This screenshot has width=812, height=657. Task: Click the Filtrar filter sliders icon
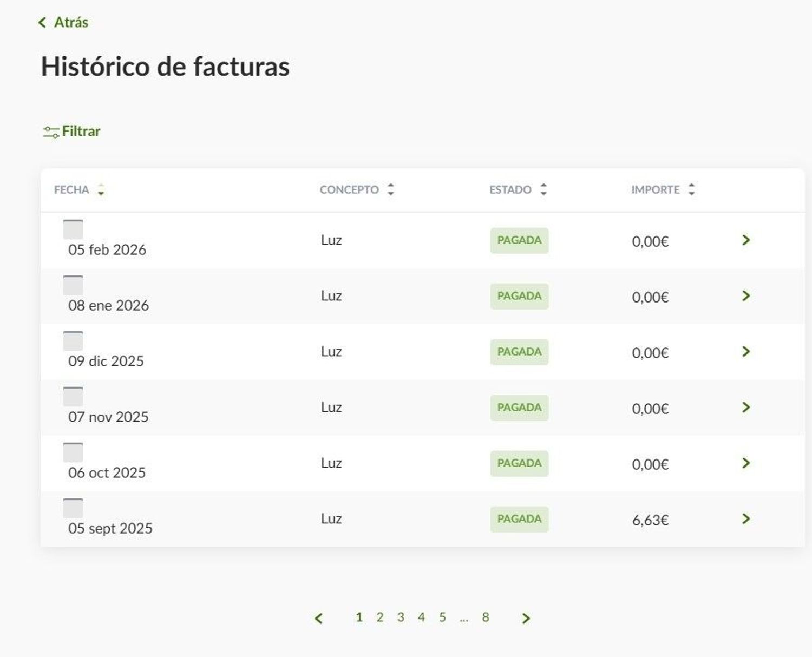[x=51, y=132]
